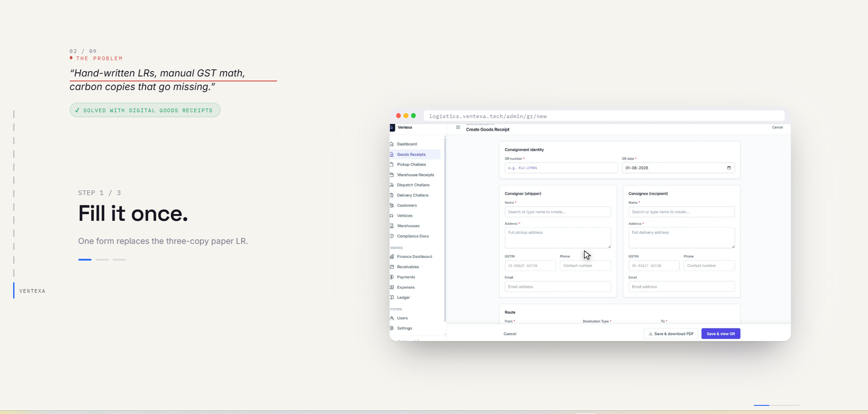
Task: Click the Cancel link at top right
Action: [777, 128]
